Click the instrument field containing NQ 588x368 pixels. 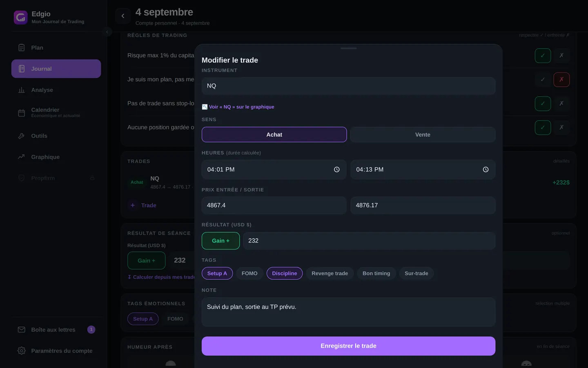pos(348,86)
